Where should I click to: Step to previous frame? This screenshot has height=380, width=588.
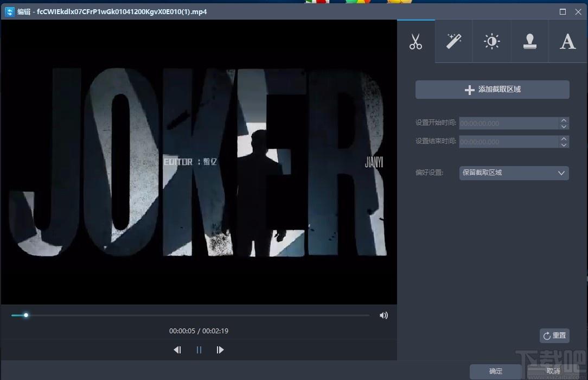[177, 350]
